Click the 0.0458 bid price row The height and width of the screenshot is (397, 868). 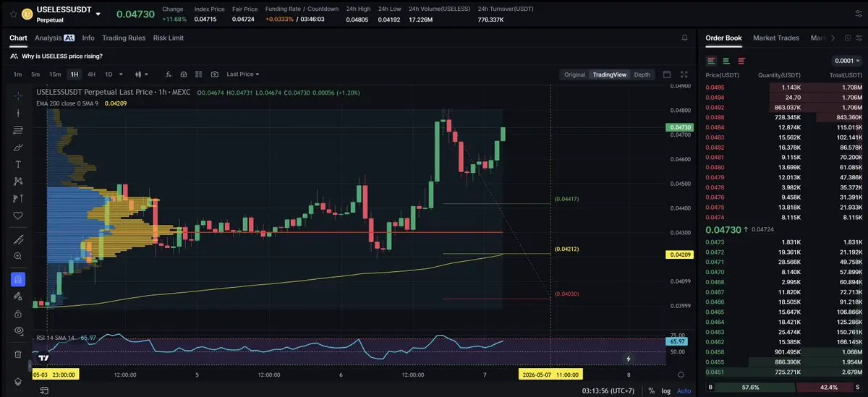pyautogui.click(x=783, y=351)
